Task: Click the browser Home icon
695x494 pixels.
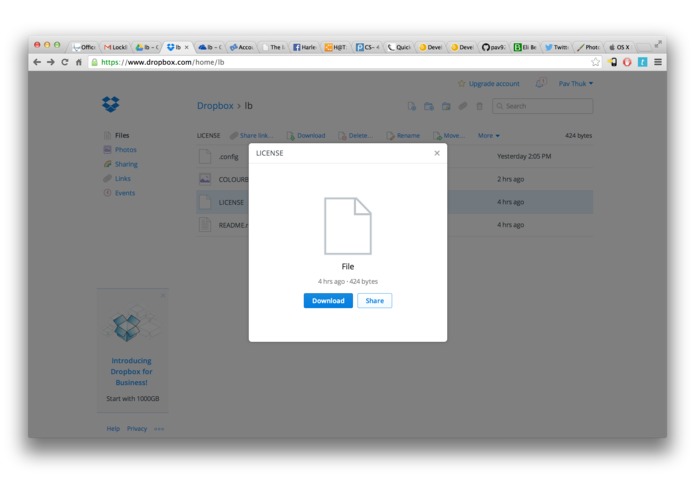Action: pos(78,62)
